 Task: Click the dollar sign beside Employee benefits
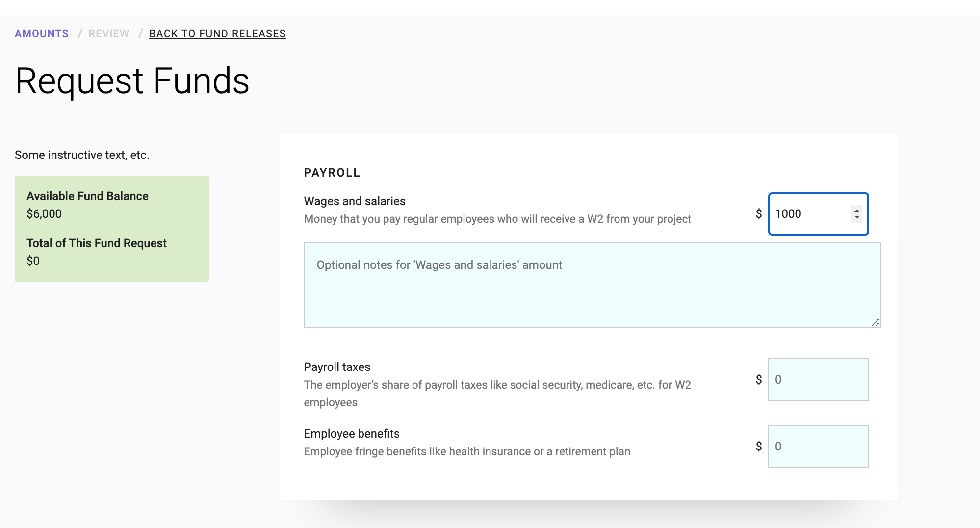coord(759,447)
